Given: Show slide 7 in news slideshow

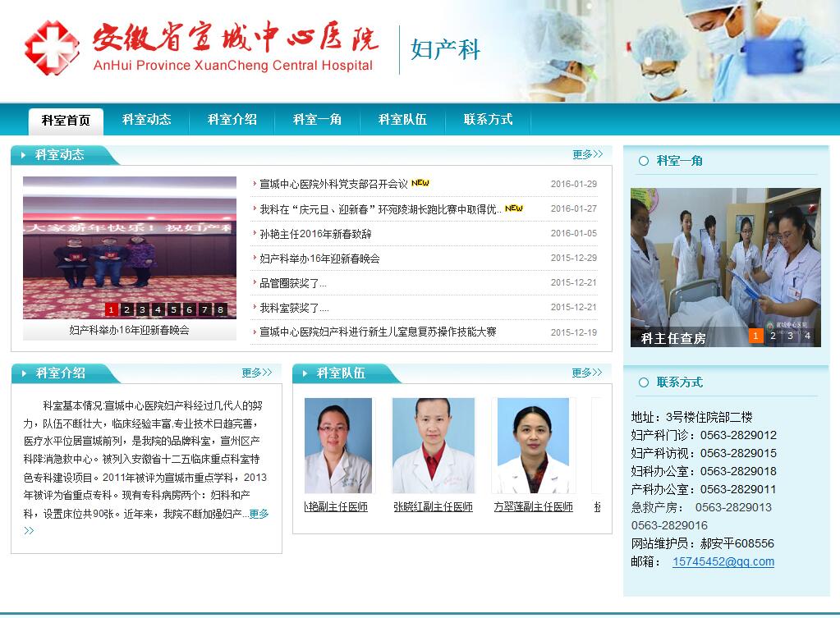Looking at the screenshot, I should pos(204,309).
